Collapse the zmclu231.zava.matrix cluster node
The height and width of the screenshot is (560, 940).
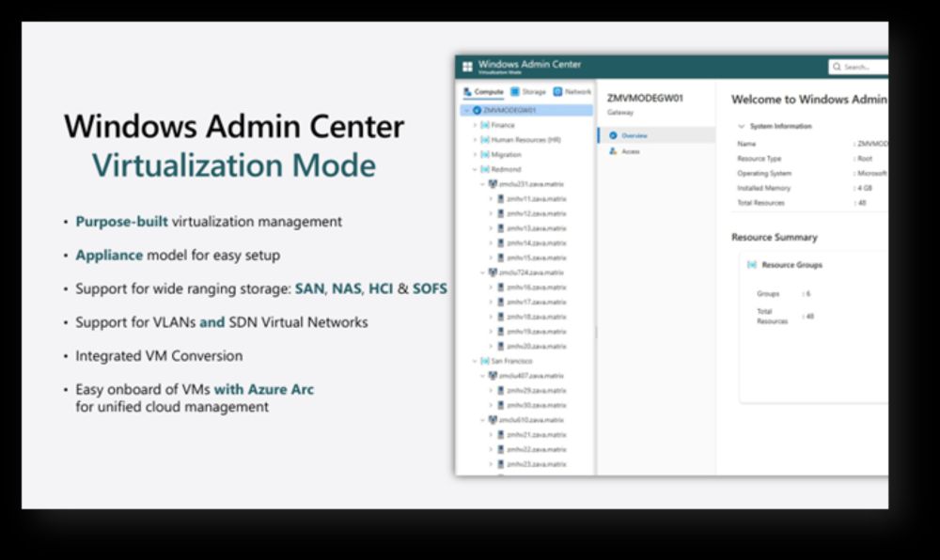point(482,184)
